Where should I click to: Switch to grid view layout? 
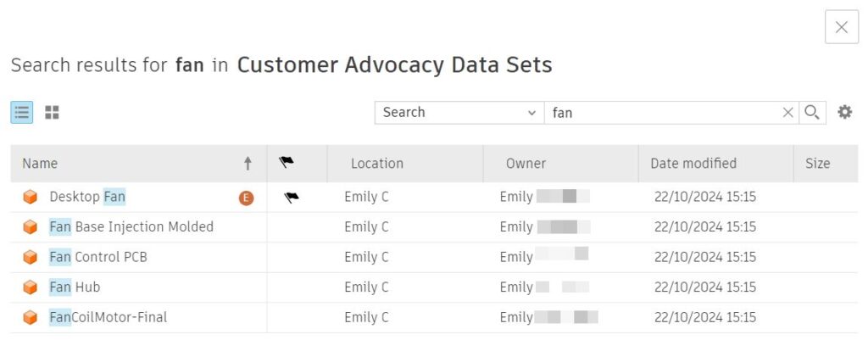pyautogui.click(x=52, y=112)
